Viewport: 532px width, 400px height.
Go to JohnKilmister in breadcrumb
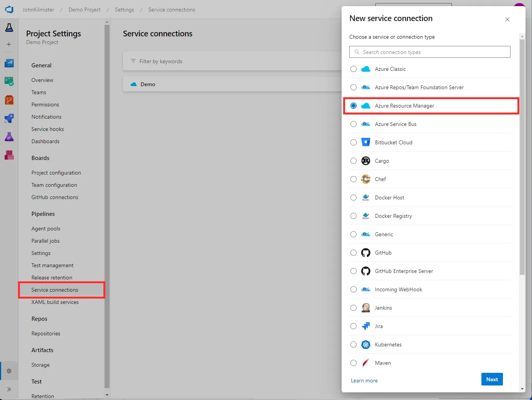(38, 10)
